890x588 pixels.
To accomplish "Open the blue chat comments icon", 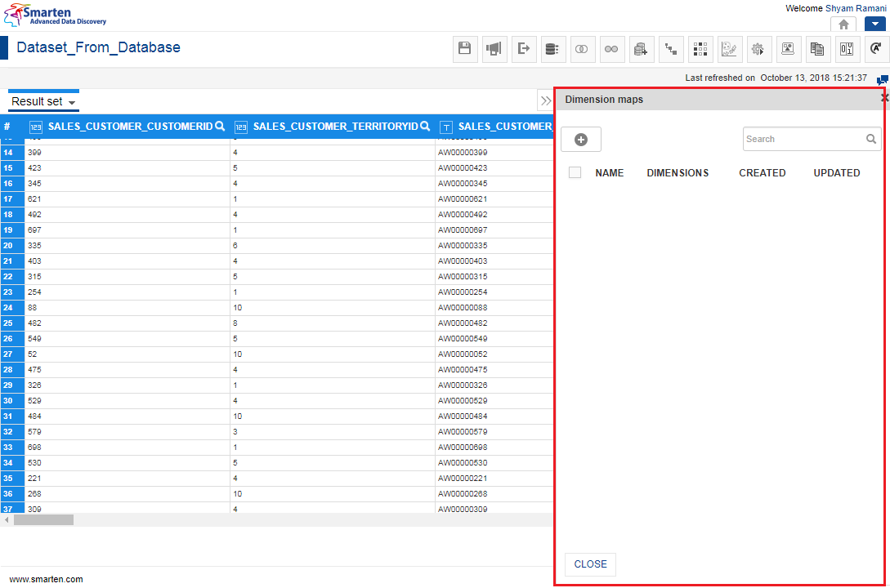I will 882,80.
